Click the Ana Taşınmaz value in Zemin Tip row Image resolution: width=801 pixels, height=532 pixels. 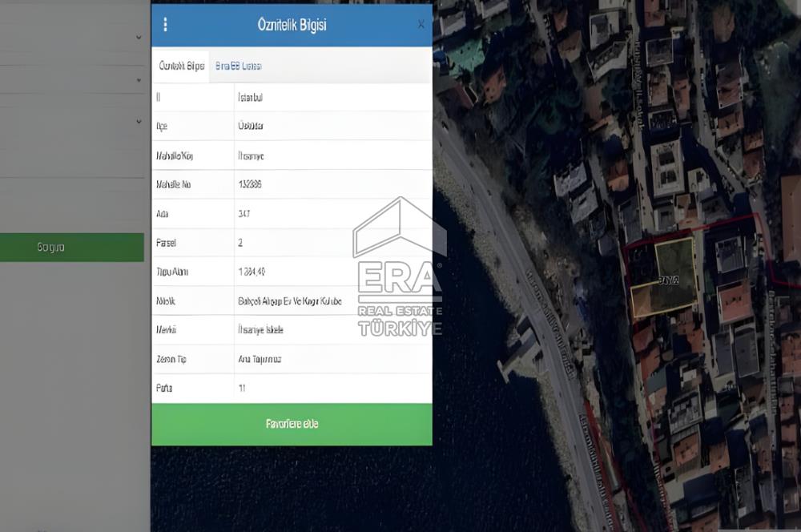point(260,359)
